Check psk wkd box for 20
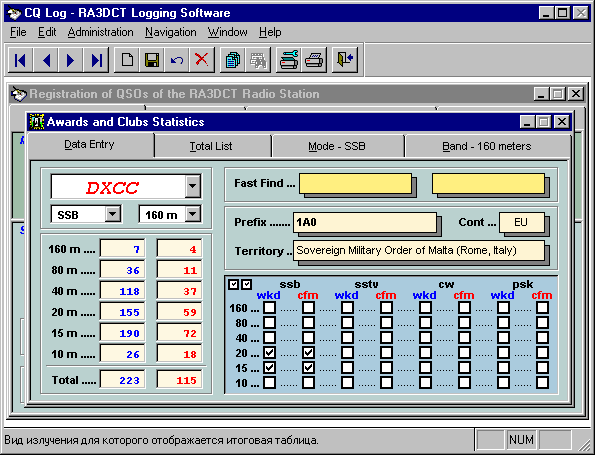This screenshot has width=595, height=455. (x=504, y=353)
